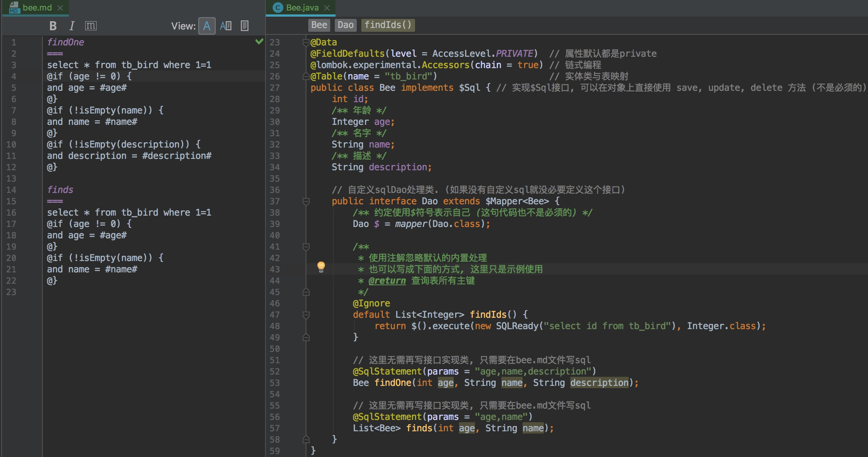This screenshot has height=457, width=868.
Task: Switch to the Bee.java tab
Action: pos(302,8)
